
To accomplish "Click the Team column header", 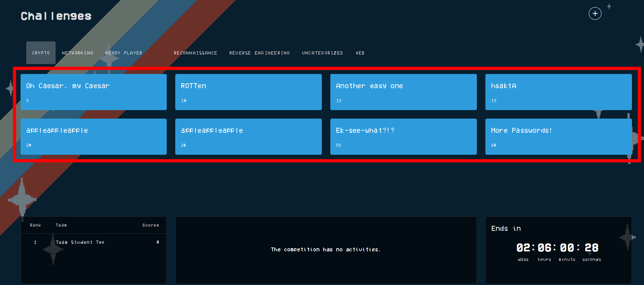I will pos(61,225).
